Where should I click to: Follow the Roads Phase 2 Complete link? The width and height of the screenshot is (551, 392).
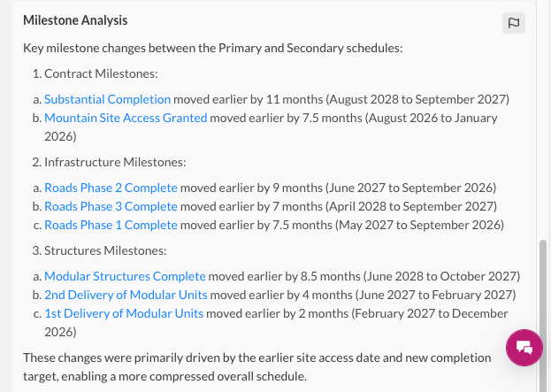(111, 188)
